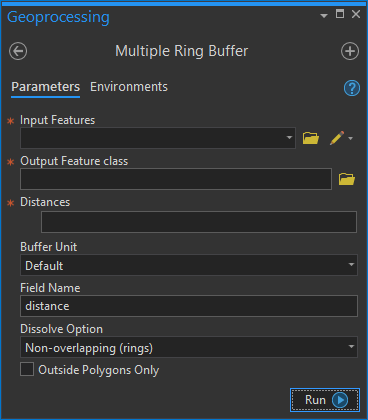The height and width of the screenshot is (420, 368).
Task: Enable the Outside Polygons Only checkbox
Action: click(27, 369)
